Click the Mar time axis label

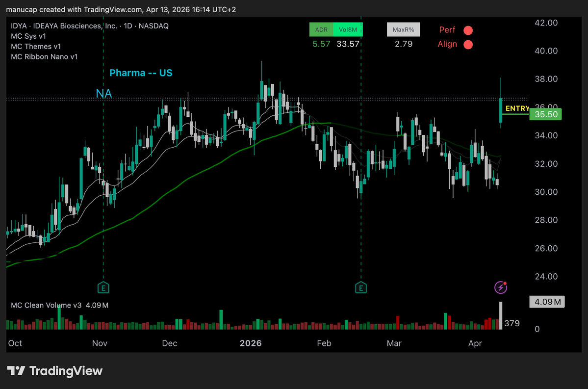[394, 343]
